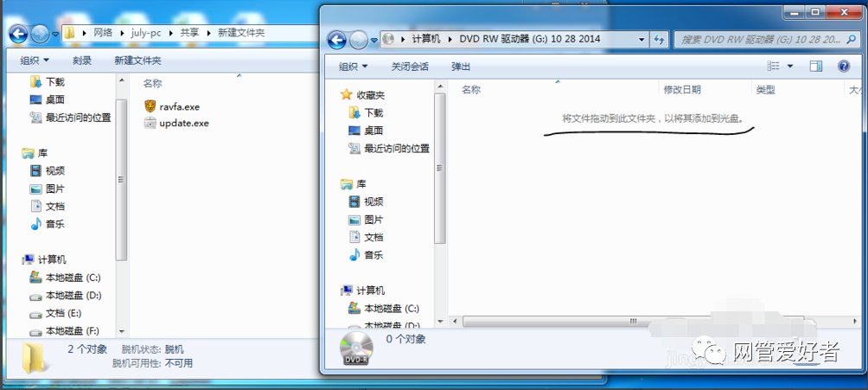The width and height of the screenshot is (868, 390).
Task: Open 音乐 library in DVD window sidebar
Action: coord(366,255)
